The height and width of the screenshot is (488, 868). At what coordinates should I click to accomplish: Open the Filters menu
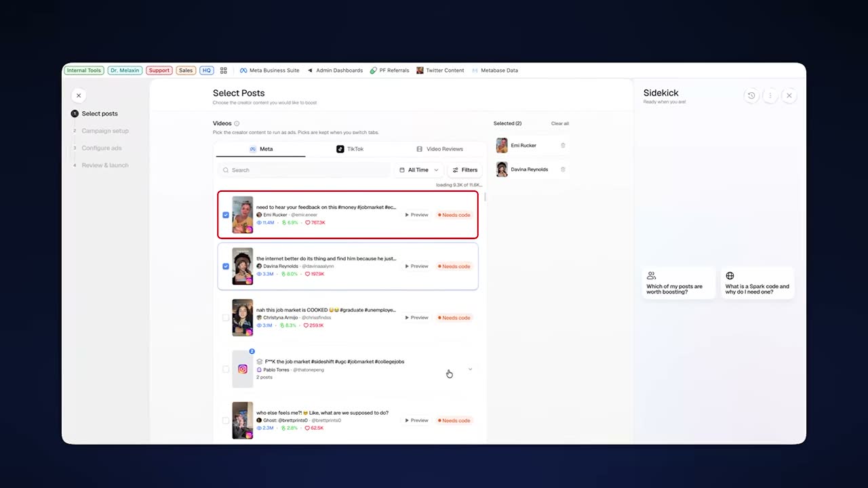tap(465, 170)
